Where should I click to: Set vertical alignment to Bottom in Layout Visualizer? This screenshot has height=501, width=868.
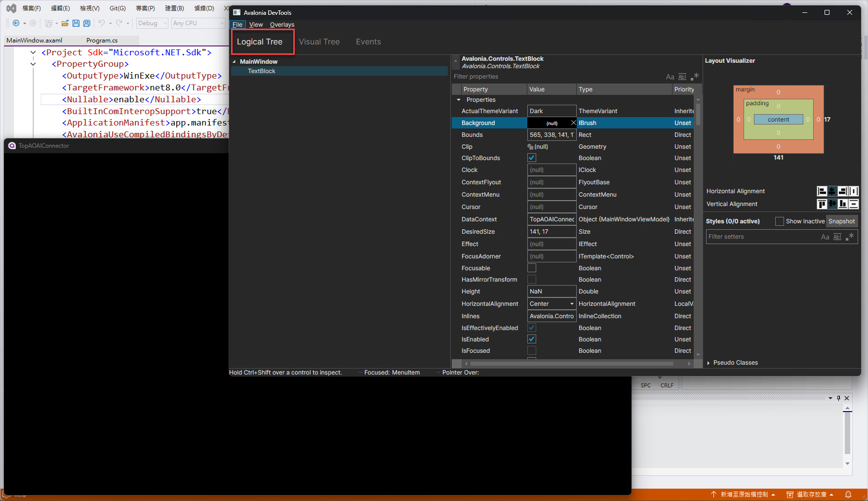point(843,204)
